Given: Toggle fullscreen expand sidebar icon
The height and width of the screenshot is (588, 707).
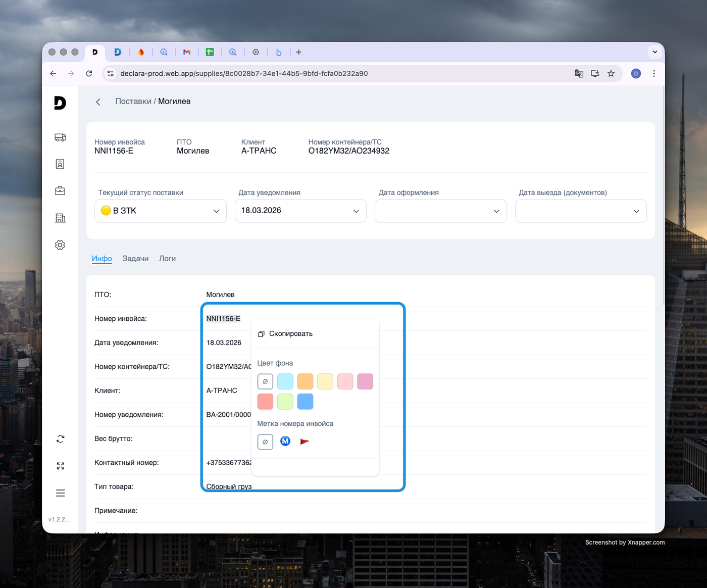Looking at the screenshot, I should pos(60,466).
